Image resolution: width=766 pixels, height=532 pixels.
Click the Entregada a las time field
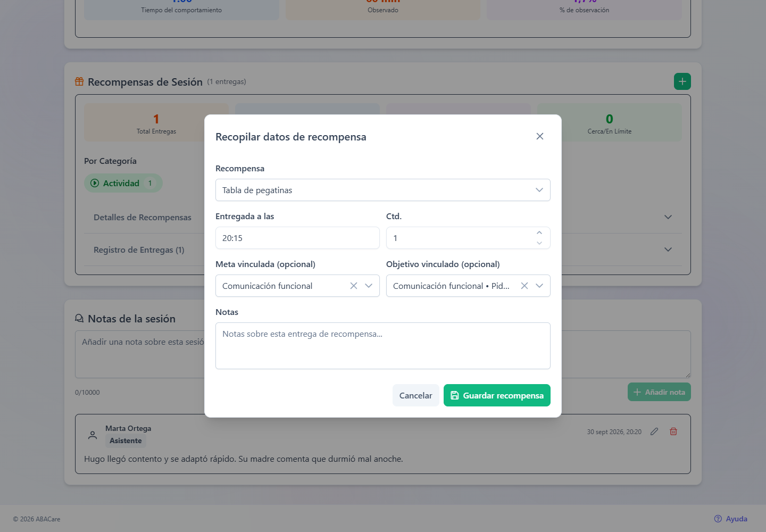pyautogui.click(x=297, y=238)
